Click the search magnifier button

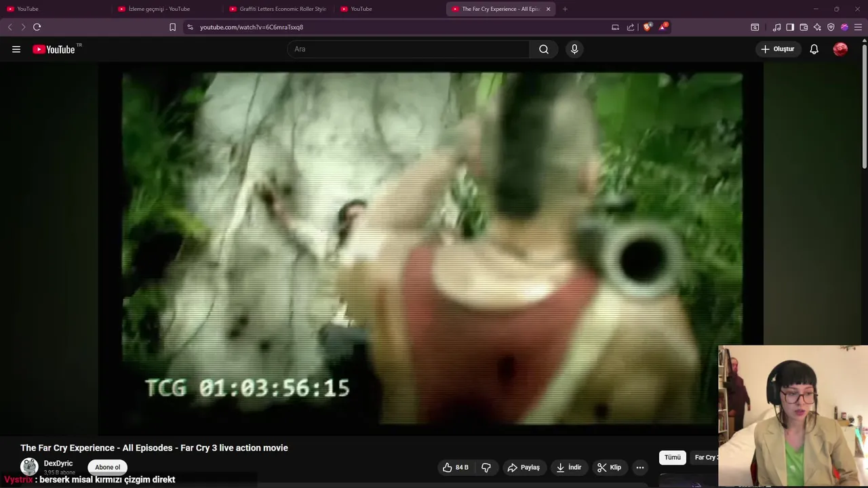544,49
